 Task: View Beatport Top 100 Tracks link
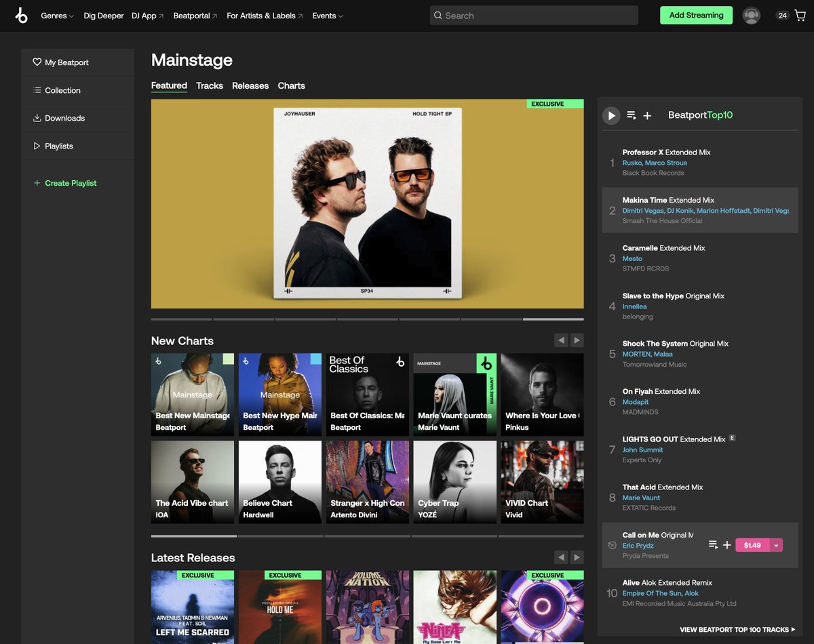point(737,630)
